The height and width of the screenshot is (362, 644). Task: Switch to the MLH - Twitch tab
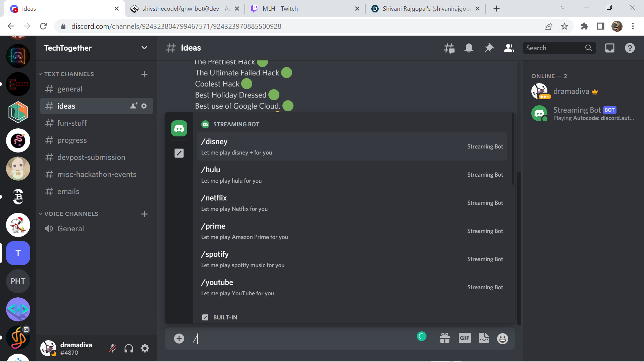[280, 9]
